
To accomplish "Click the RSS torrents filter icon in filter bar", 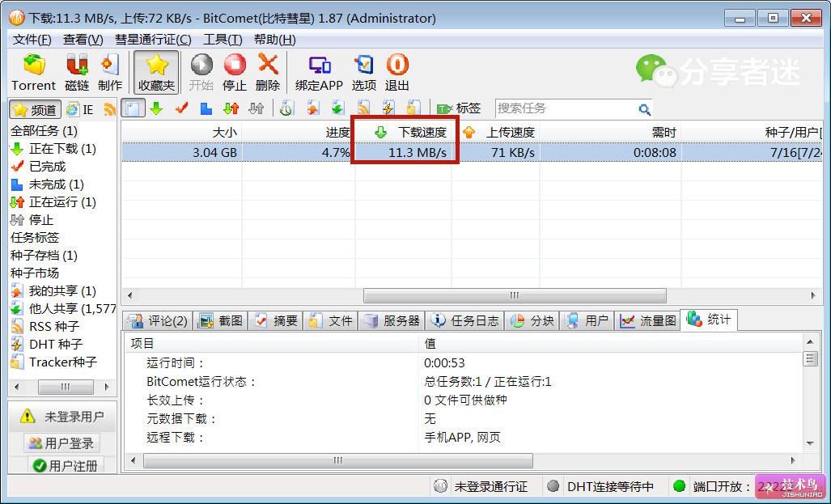I will pyautogui.click(x=363, y=108).
